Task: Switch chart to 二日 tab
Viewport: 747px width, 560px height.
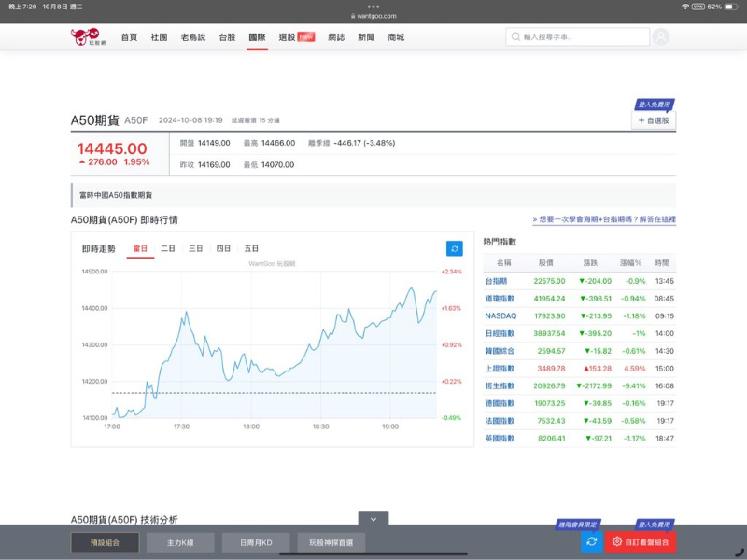Action: click(x=168, y=248)
